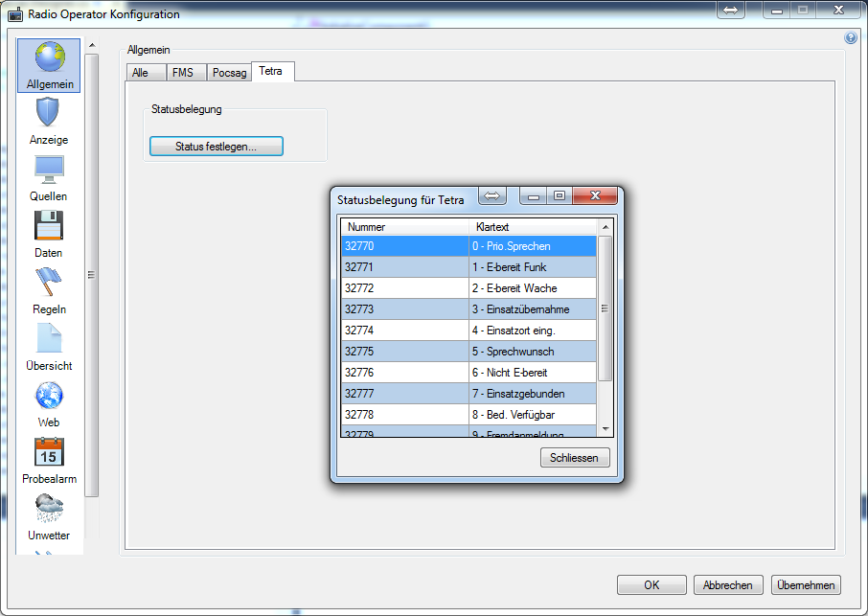Click the Status festlegen... button
868x616 pixels.
(x=216, y=147)
